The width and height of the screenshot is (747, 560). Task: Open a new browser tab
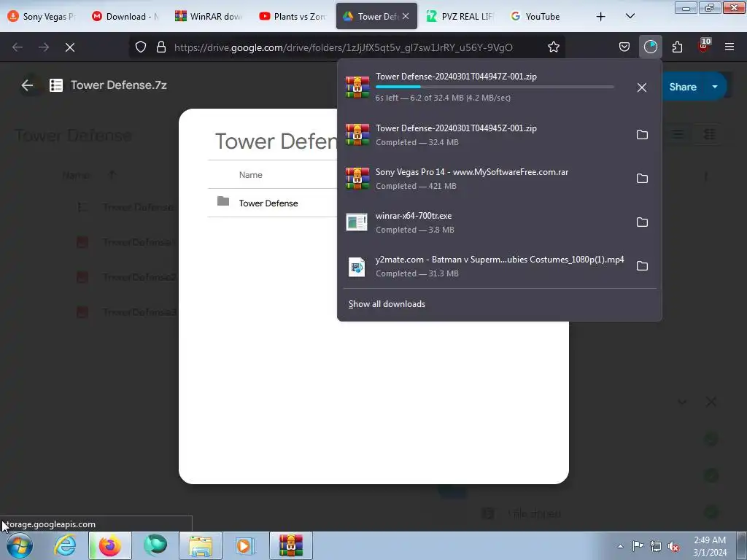coord(601,17)
